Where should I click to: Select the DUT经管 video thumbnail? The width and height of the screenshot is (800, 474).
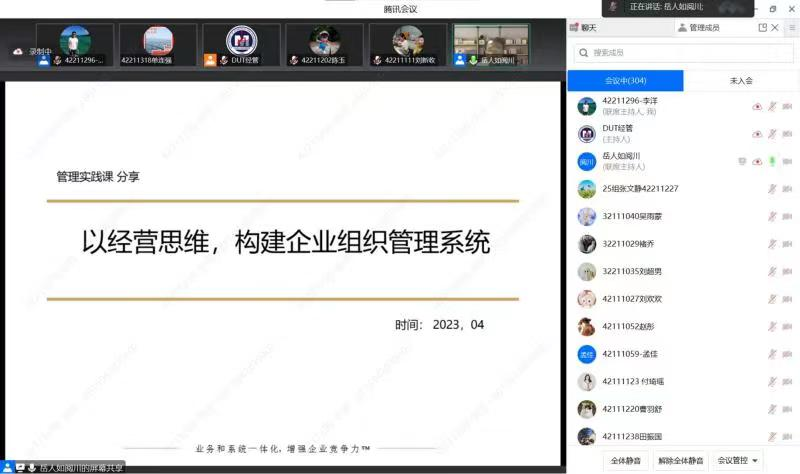(x=241, y=45)
